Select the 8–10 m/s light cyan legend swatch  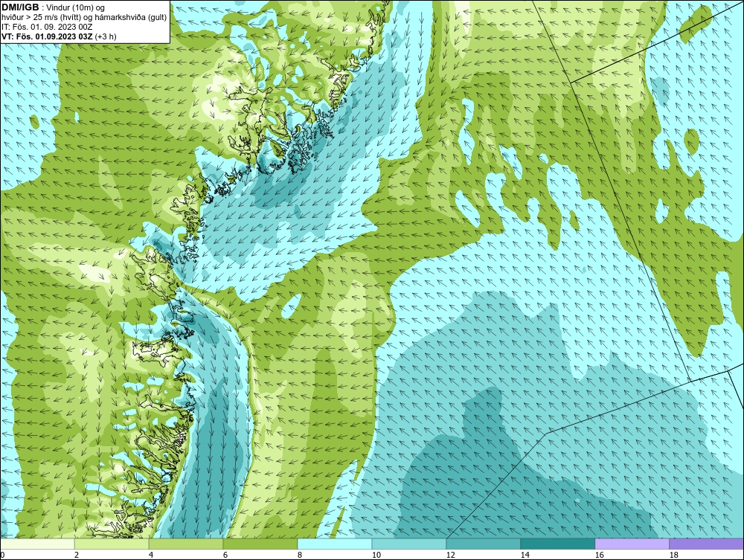tap(335, 544)
